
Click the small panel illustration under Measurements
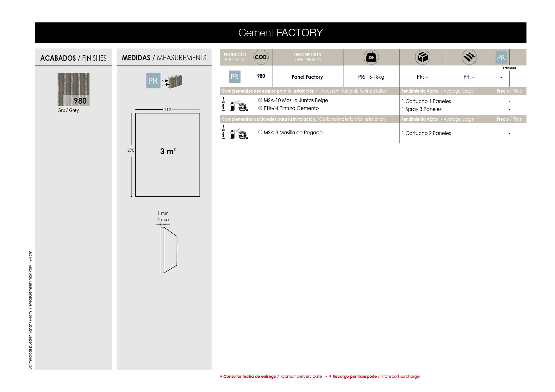174,82
